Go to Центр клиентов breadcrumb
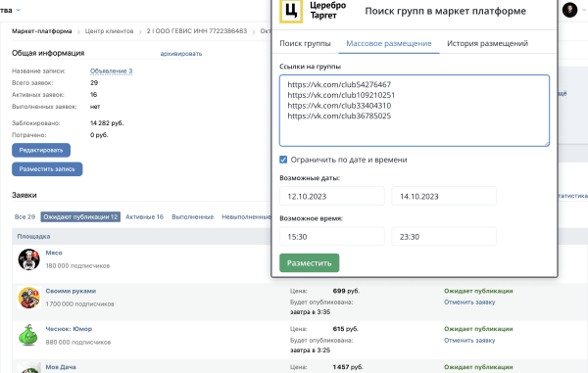The width and height of the screenshot is (588, 373). (x=109, y=31)
